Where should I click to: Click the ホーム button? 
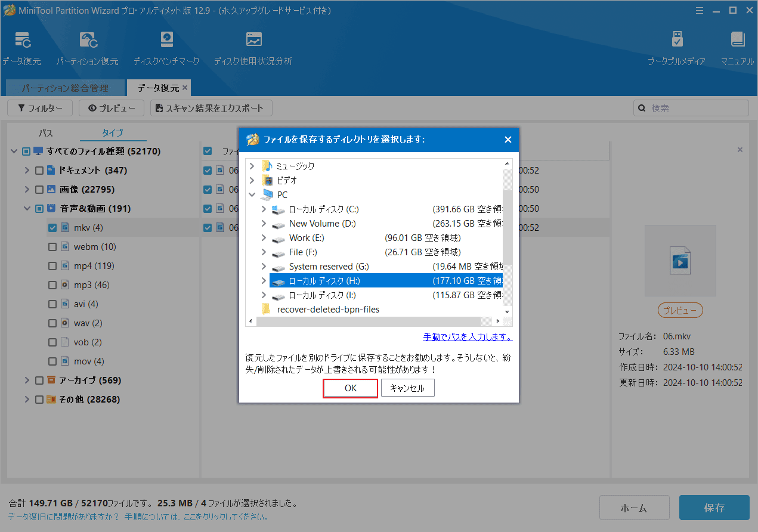[x=633, y=508]
